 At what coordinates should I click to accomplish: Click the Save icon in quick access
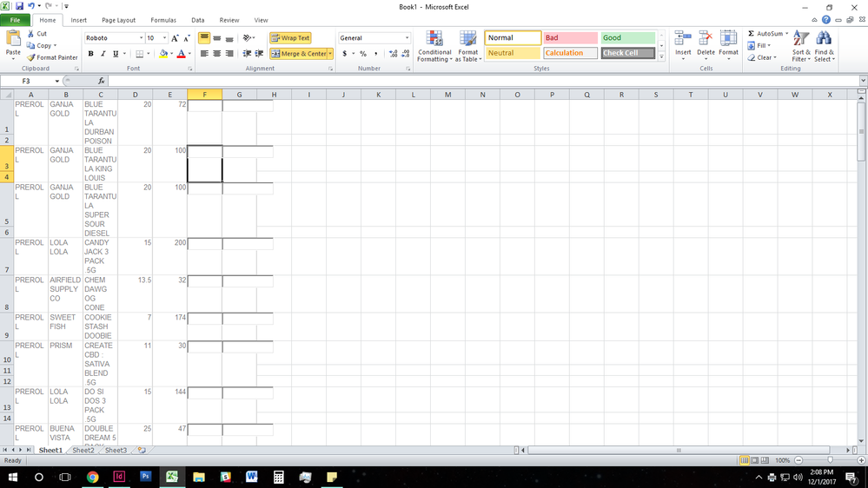[x=19, y=7]
